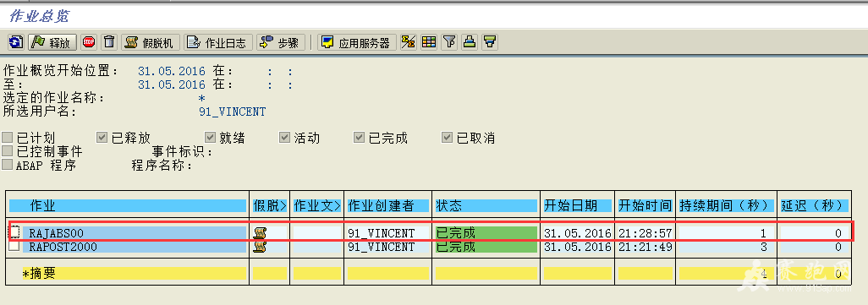Click the colored grid layout icon
Screen dimensions: 868x305
click(x=428, y=42)
